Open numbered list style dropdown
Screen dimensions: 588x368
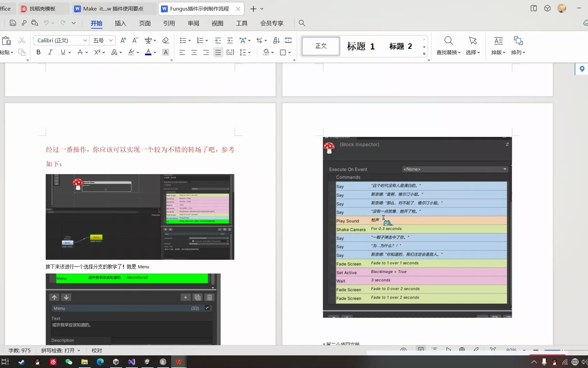pos(207,41)
